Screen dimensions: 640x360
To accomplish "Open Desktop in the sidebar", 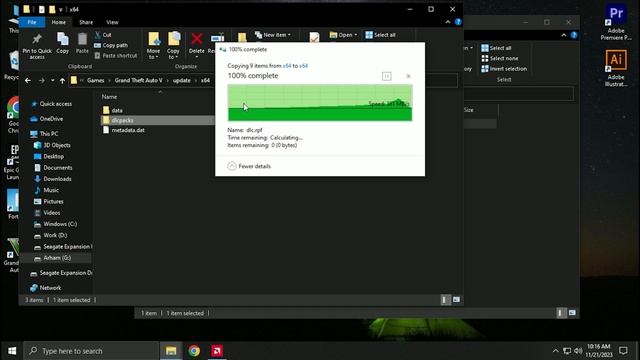I will click(x=53, y=156).
